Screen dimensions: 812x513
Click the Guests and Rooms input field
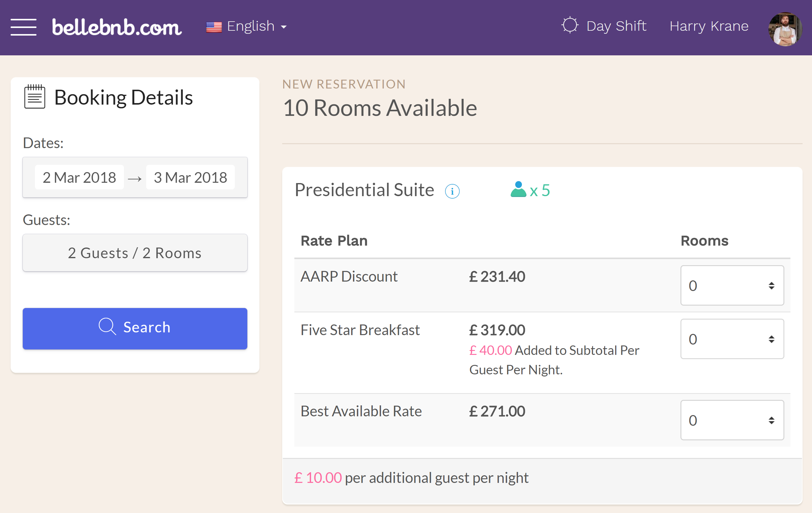(135, 252)
